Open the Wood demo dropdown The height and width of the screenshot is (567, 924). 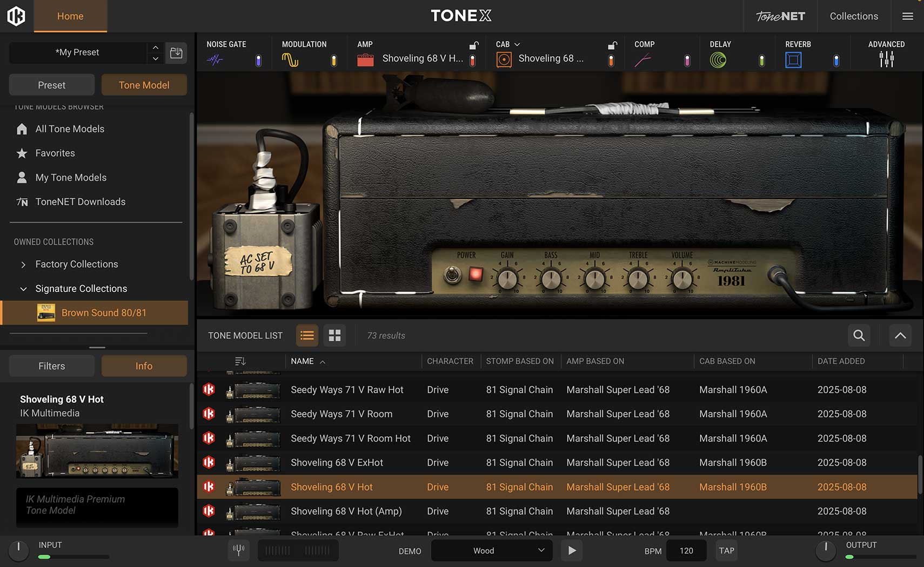pyautogui.click(x=491, y=550)
